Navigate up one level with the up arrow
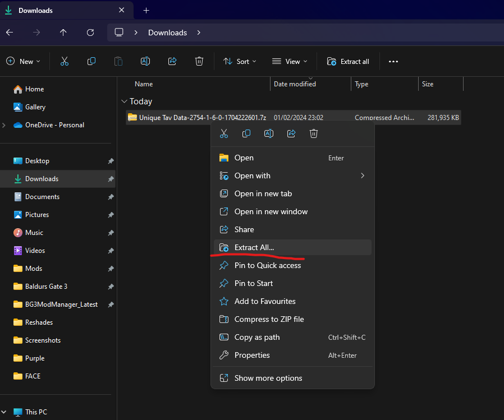504x420 pixels. (63, 33)
